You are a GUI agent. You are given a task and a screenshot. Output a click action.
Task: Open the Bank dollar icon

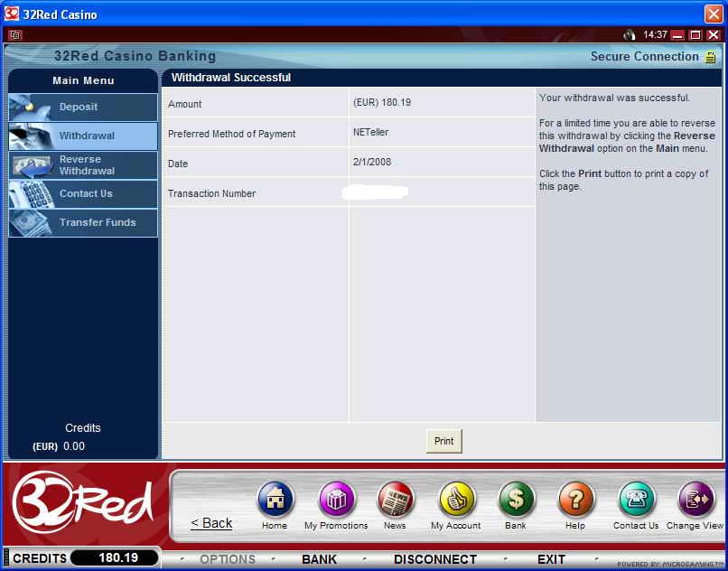516,500
